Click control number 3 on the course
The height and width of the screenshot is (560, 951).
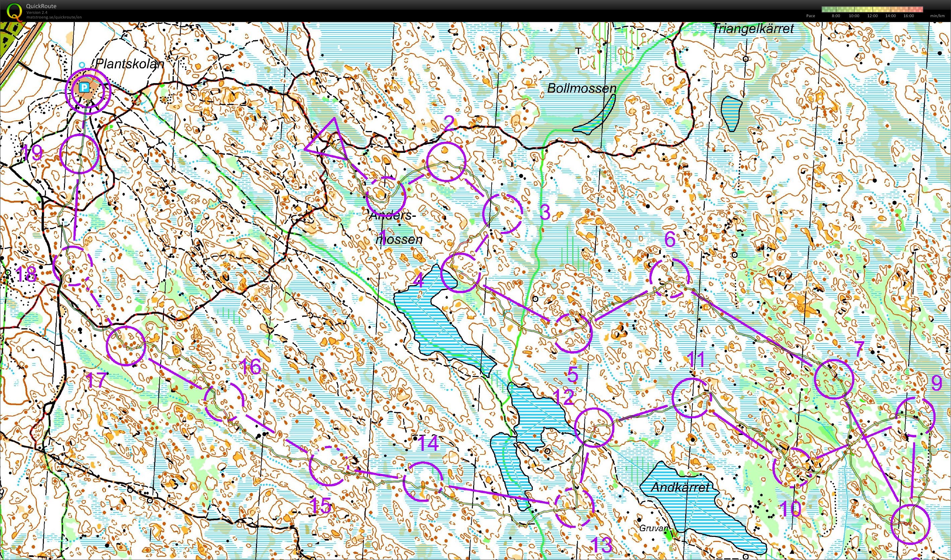(x=545, y=213)
